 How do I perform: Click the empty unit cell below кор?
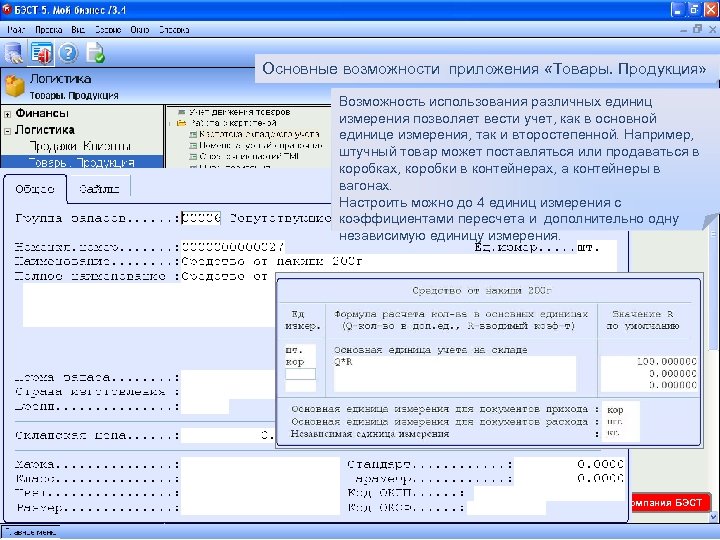[x=300, y=374]
